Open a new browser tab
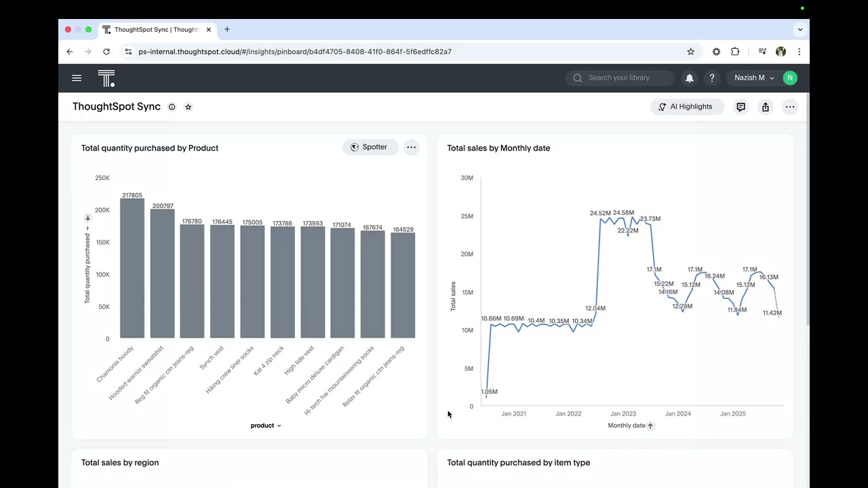The height and width of the screenshot is (488, 868). tap(227, 30)
